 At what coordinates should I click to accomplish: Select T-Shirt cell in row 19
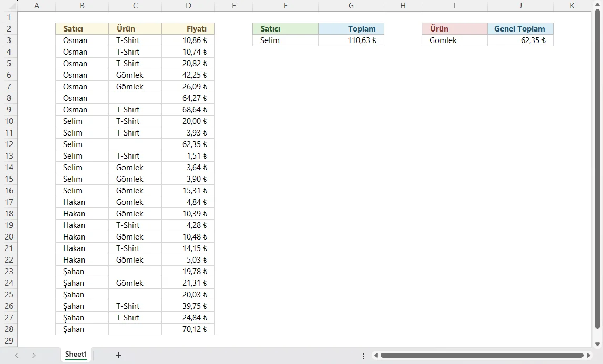coord(135,225)
